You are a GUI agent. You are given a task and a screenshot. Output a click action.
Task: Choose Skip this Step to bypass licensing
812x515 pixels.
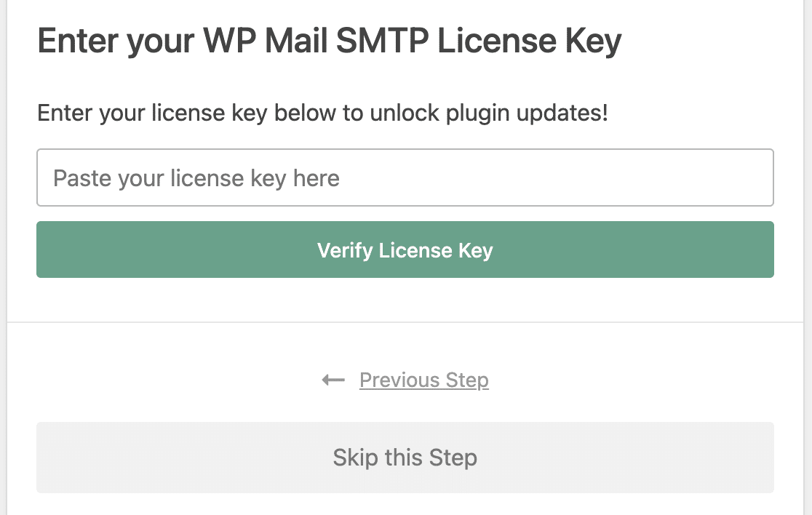tap(405, 458)
